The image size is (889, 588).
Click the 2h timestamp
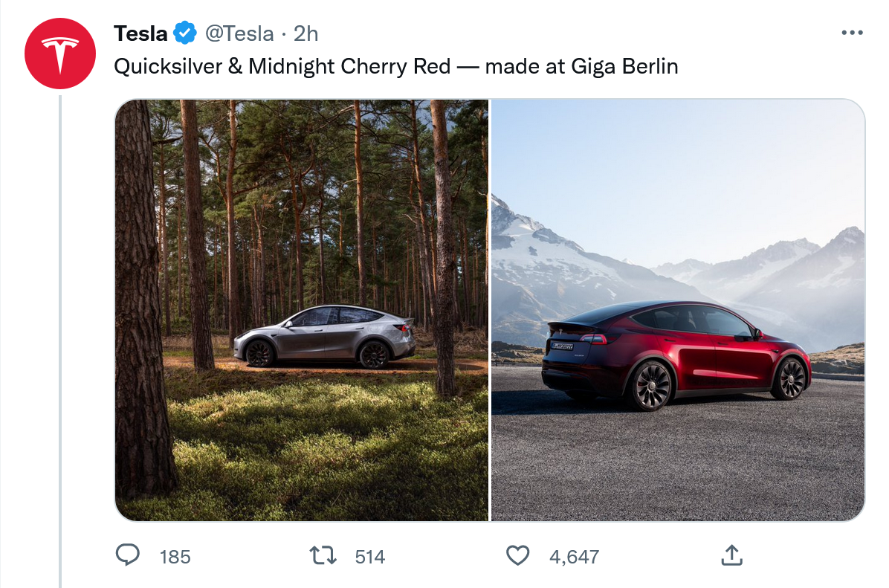click(306, 33)
